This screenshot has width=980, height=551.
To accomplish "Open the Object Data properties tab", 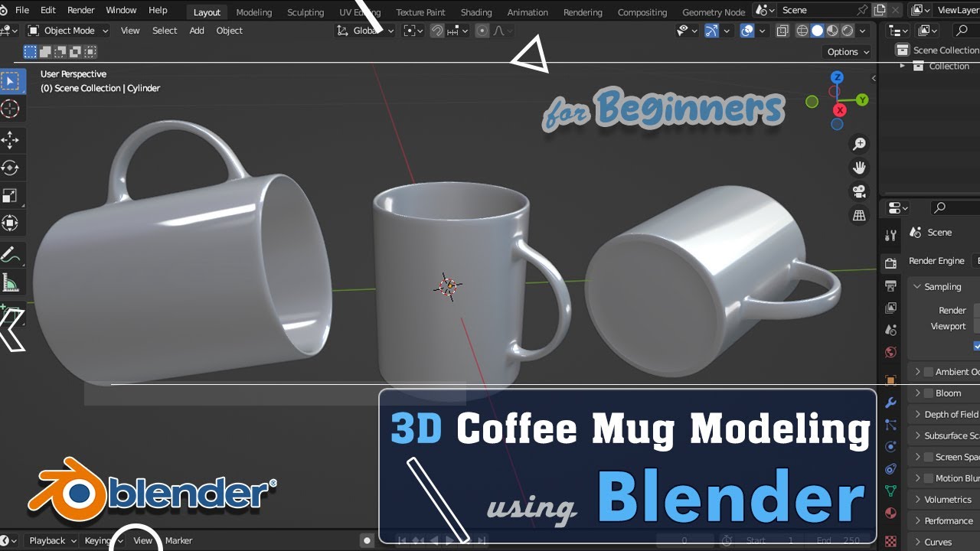I will pyautogui.click(x=890, y=491).
